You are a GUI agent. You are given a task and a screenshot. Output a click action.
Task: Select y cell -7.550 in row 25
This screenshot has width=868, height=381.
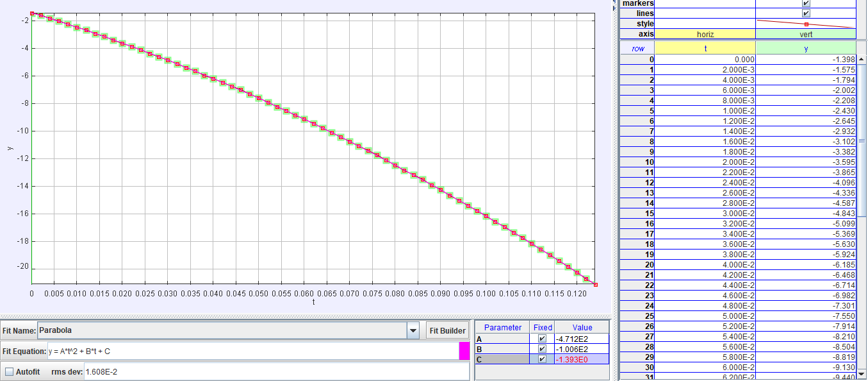(806, 316)
